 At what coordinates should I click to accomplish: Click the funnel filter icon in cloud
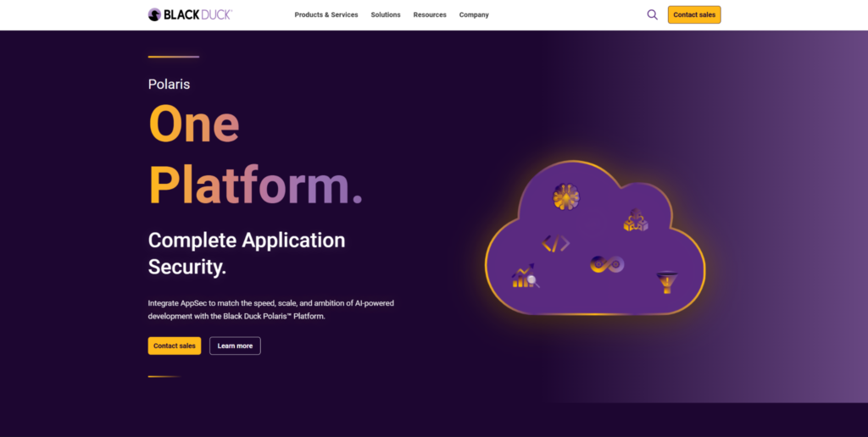coord(667,282)
